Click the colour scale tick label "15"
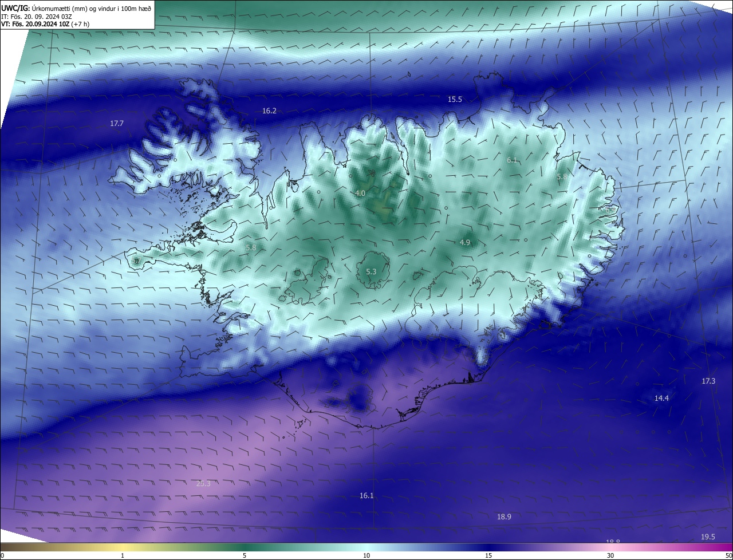733x560 pixels. click(488, 555)
